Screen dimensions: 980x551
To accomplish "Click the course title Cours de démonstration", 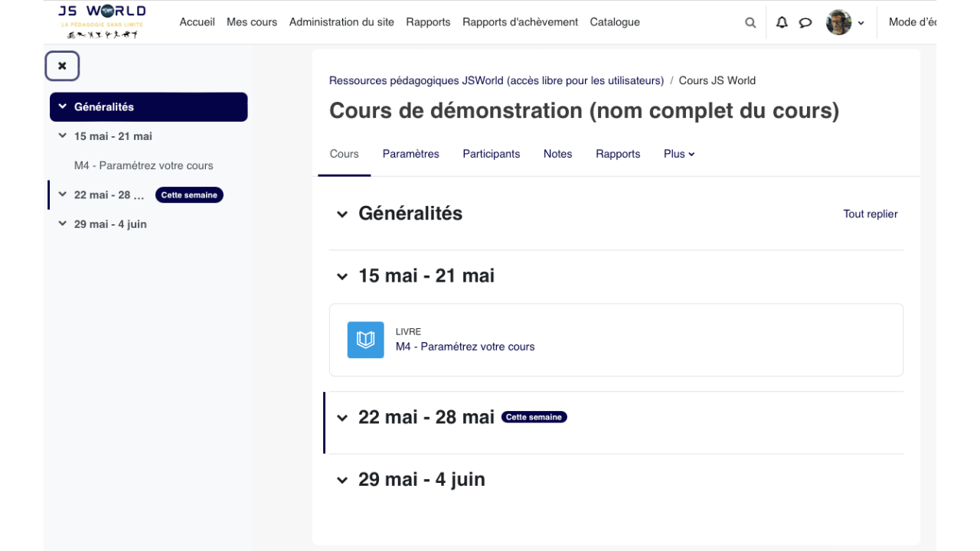I will (x=584, y=111).
